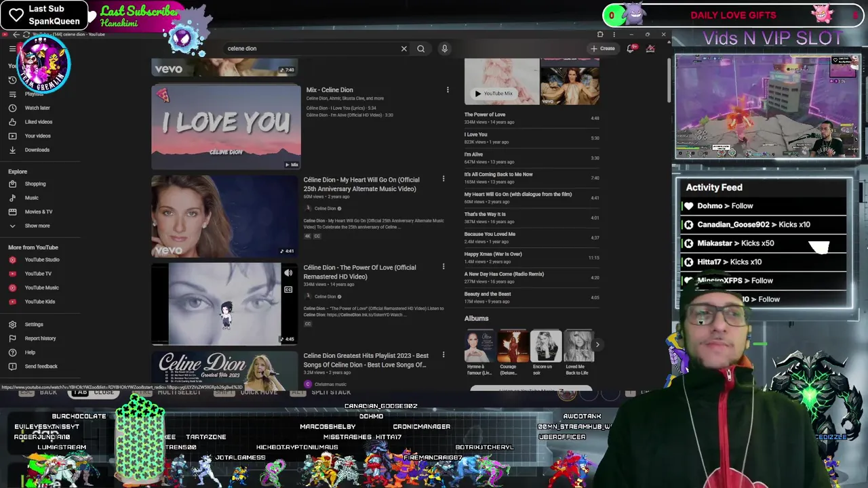The height and width of the screenshot is (488, 868).
Task: Click the search magnifier button
Action: tap(421, 49)
